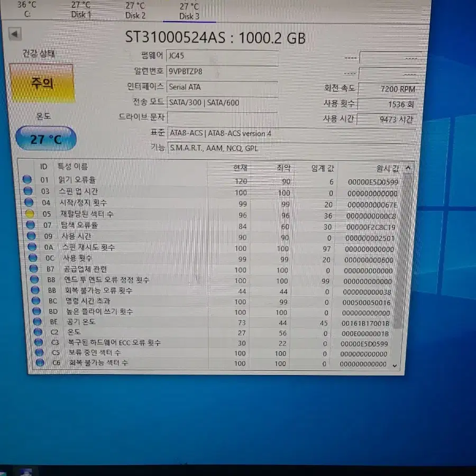Click the 최악 column header

click(x=283, y=168)
